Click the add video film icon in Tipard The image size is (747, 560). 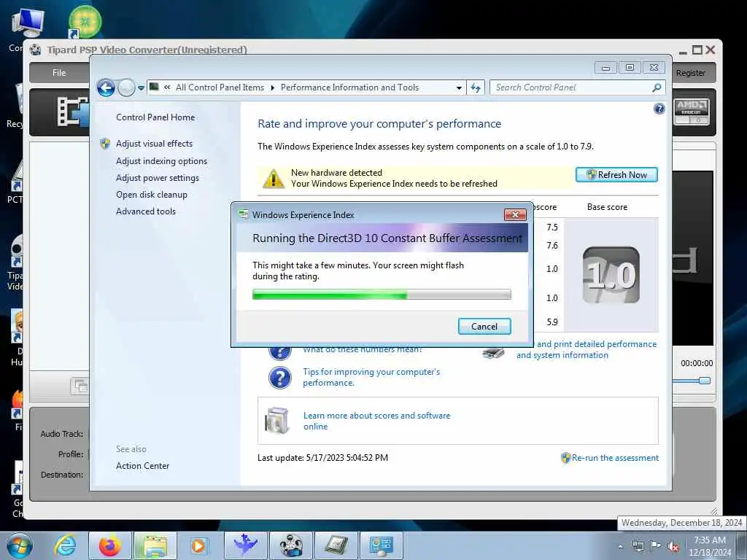coord(72,112)
